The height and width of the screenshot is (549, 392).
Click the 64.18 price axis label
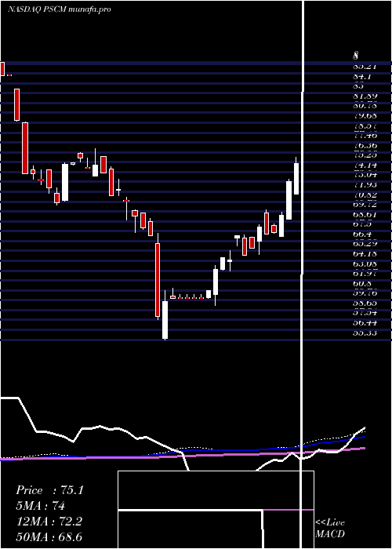pos(365,253)
